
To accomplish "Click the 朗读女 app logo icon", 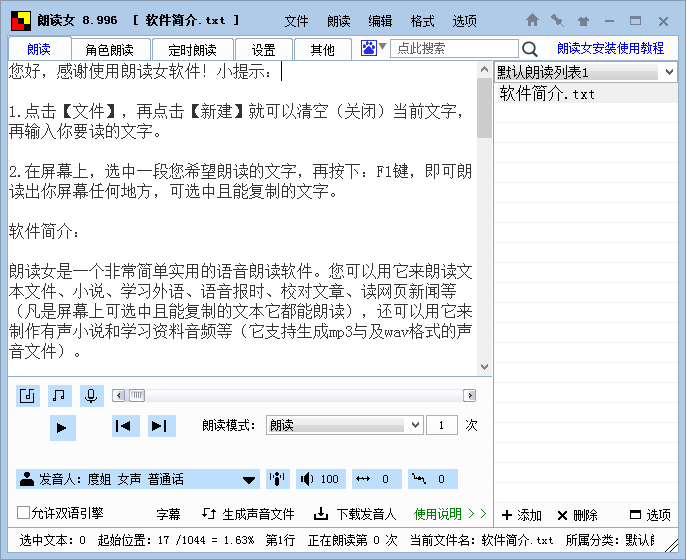I will pos(21,21).
